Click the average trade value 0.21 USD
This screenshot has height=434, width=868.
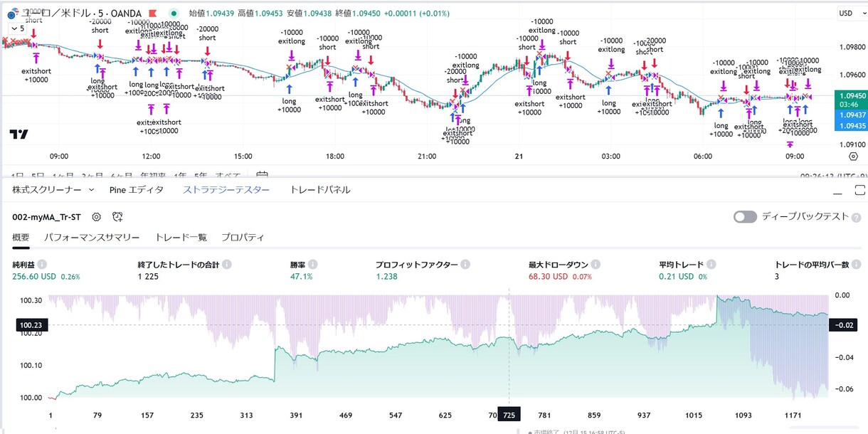tap(676, 276)
